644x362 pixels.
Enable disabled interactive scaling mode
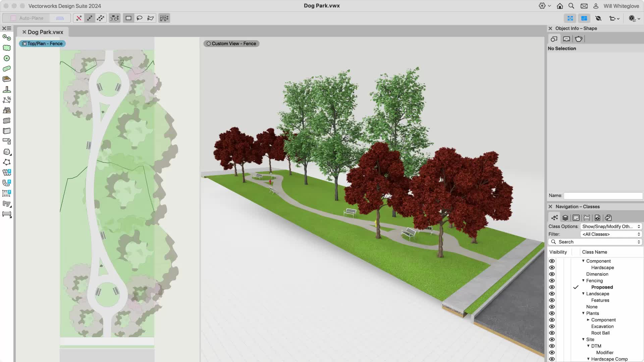78,18
